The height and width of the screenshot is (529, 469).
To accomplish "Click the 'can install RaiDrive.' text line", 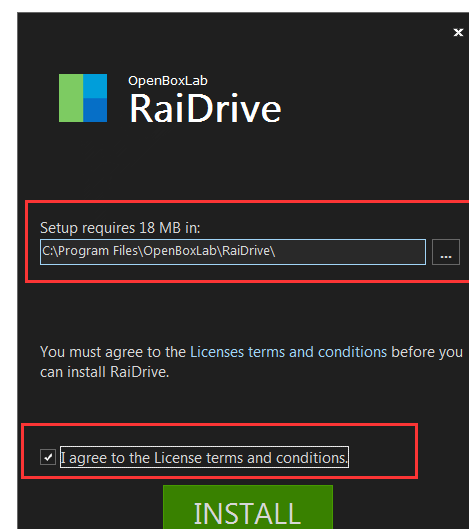I will pyautogui.click(x=105, y=372).
